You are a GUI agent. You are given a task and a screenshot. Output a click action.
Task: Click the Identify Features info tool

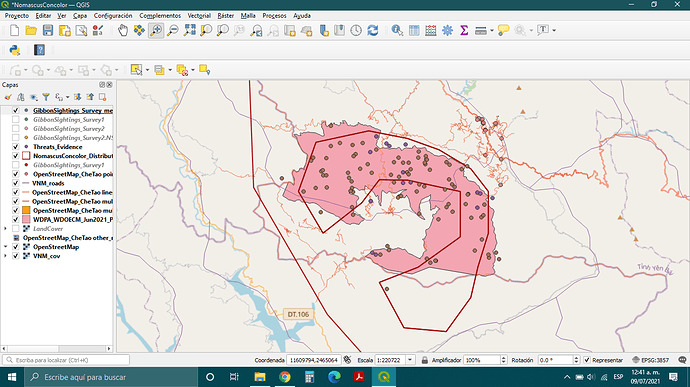coord(397,30)
